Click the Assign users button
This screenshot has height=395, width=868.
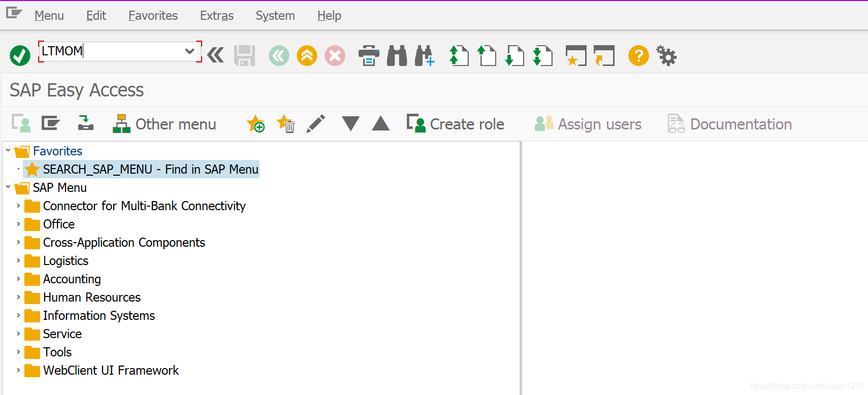588,124
